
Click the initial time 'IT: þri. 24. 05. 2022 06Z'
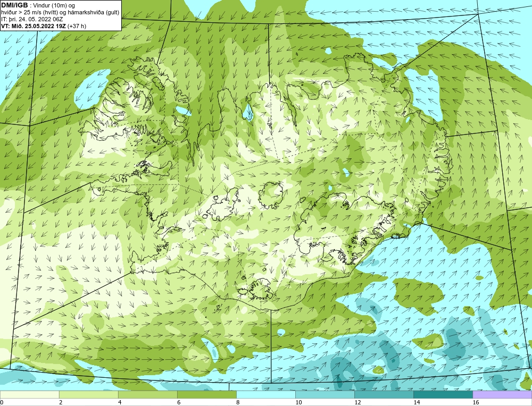(32, 19)
